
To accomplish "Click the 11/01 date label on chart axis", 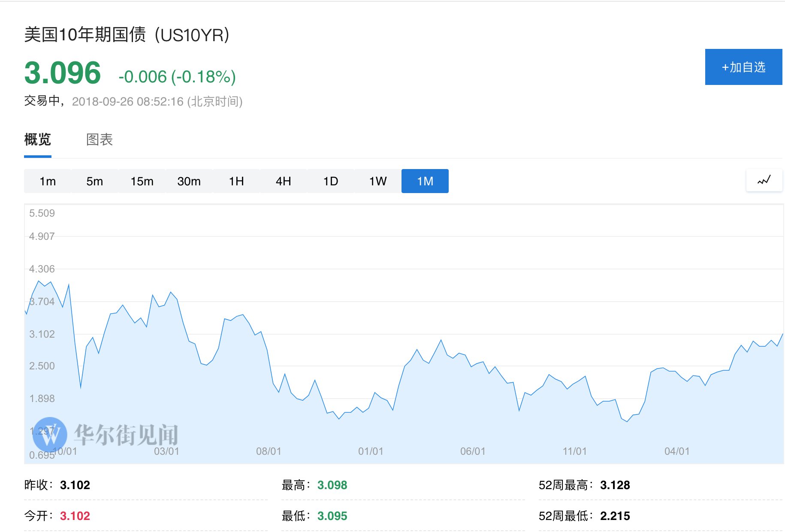I will 575,451.
